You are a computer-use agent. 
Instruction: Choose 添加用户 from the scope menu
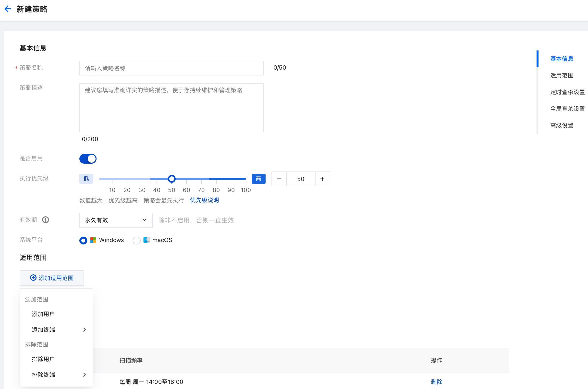[43, 314]
